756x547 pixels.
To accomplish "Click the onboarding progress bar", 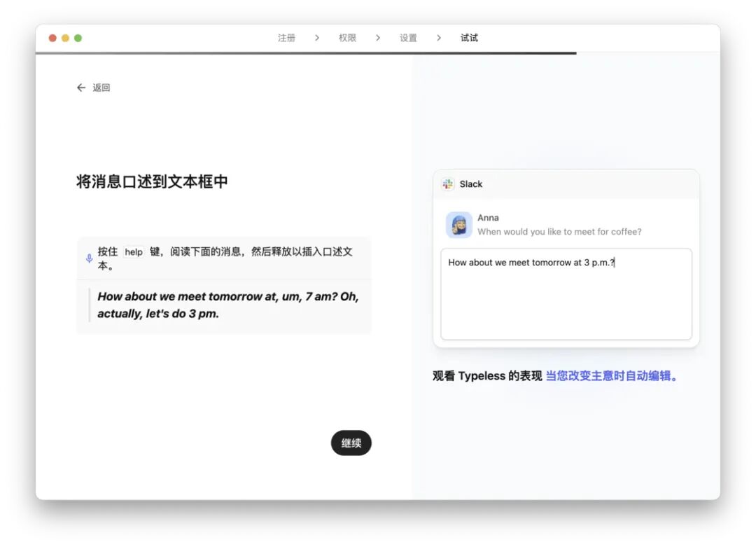I will click(x=378, y=53).
